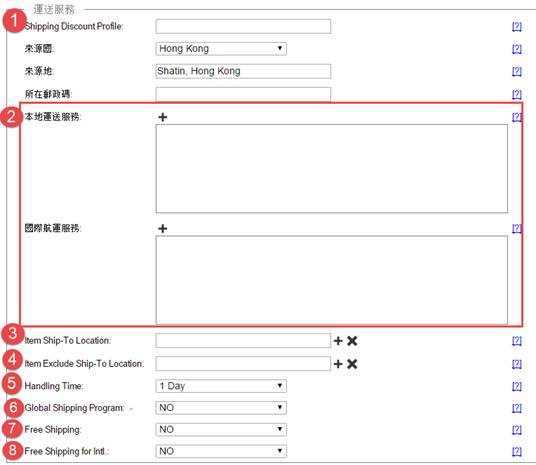This screenshot has width=536, height=465.
Task: Add an Item Exclude Ship-To Location entry
Action: tap(338, 364)
